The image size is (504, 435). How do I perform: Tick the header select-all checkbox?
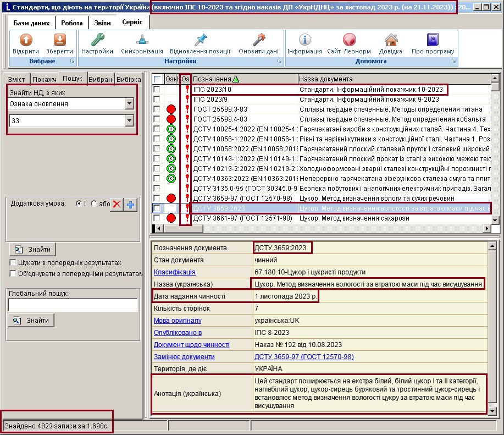(x=157, y=79)
